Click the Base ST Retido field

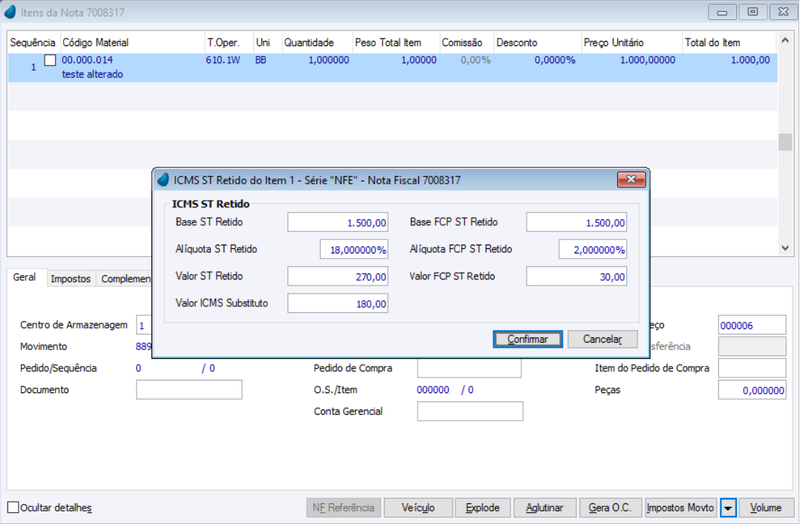[x=338, y=222]
